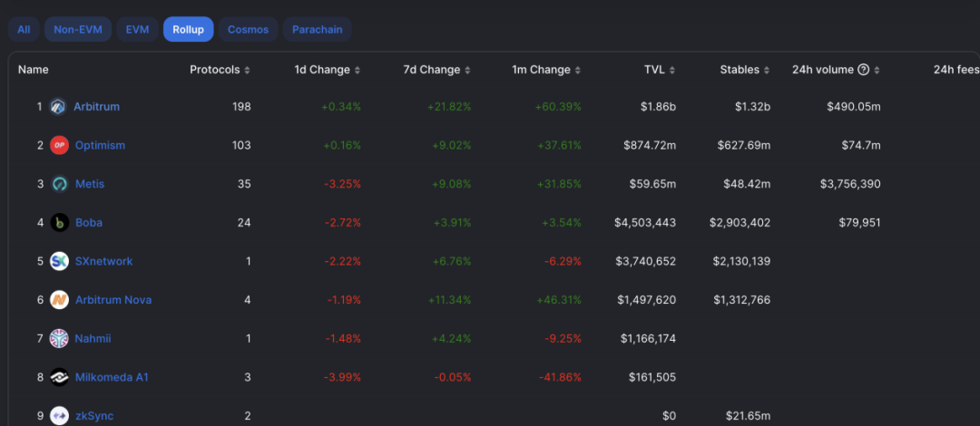Image resolution: width=980 pixels, height=426 pixels.
Task: Click Arbitrum 1m change +60.39%
Action: tap(558, 107)
